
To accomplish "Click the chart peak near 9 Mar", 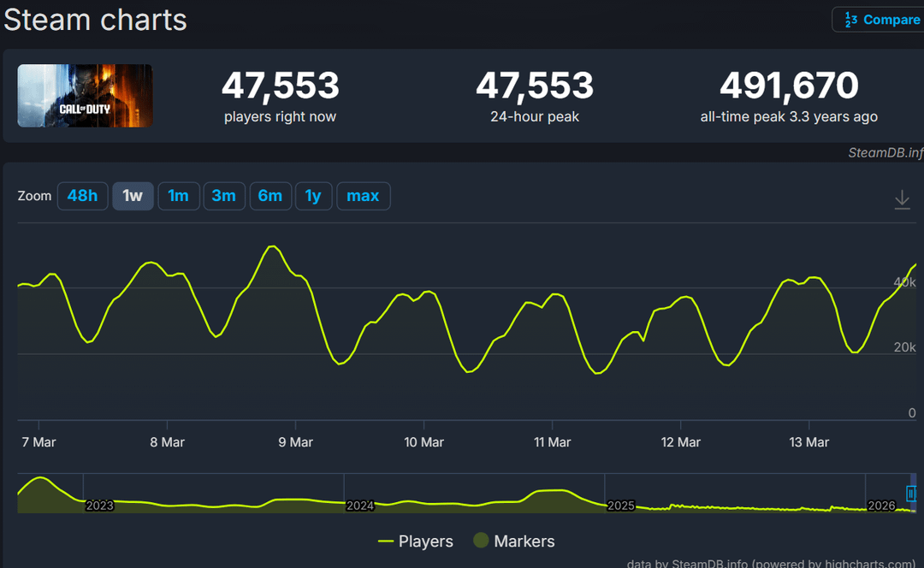I will click(x=271, y=246).
